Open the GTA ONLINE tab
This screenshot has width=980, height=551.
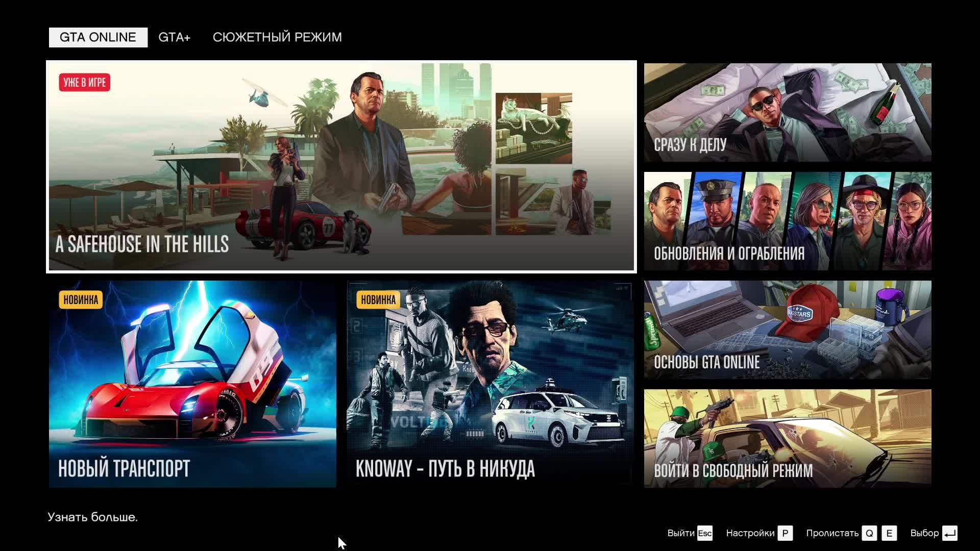click(x=98, y=37)
